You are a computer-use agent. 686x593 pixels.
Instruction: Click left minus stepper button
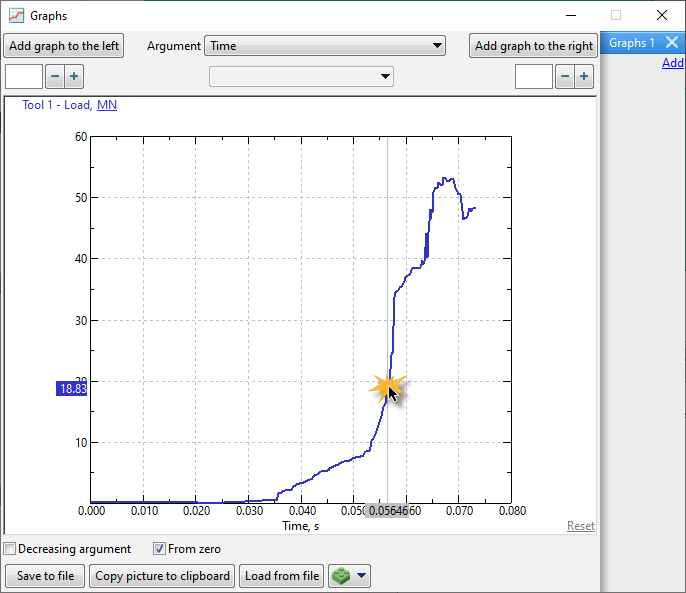55,77
